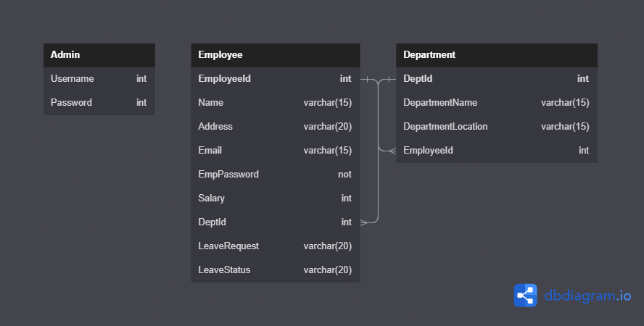The height and width of the screenshot is (326, 644).
Task: Click the Password row in Admin table
Action: click(x=99, y=103)
